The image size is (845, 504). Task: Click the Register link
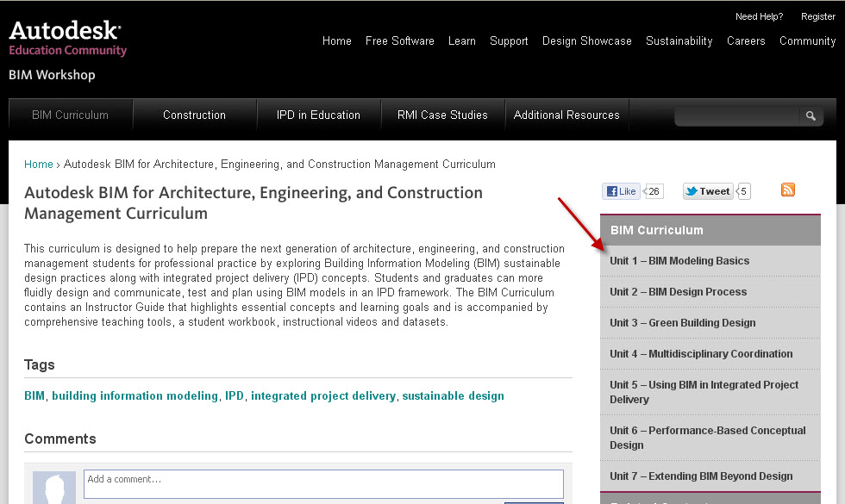click(818, 16)
